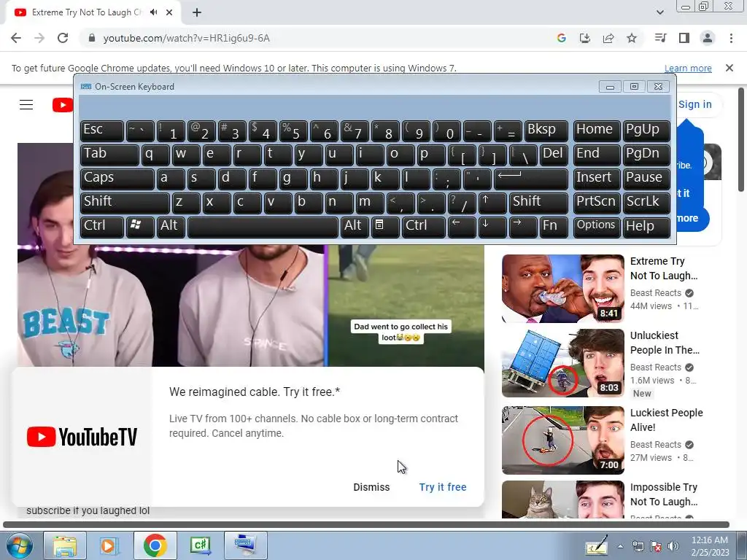Open Chrome three-dot menu

coord(731,38)
